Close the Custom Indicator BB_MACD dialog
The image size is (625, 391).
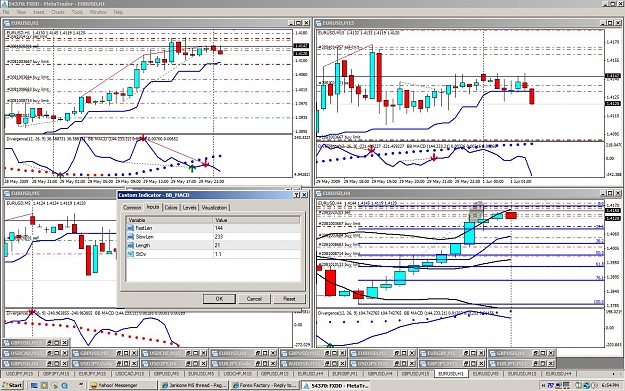tap(304, 195)
